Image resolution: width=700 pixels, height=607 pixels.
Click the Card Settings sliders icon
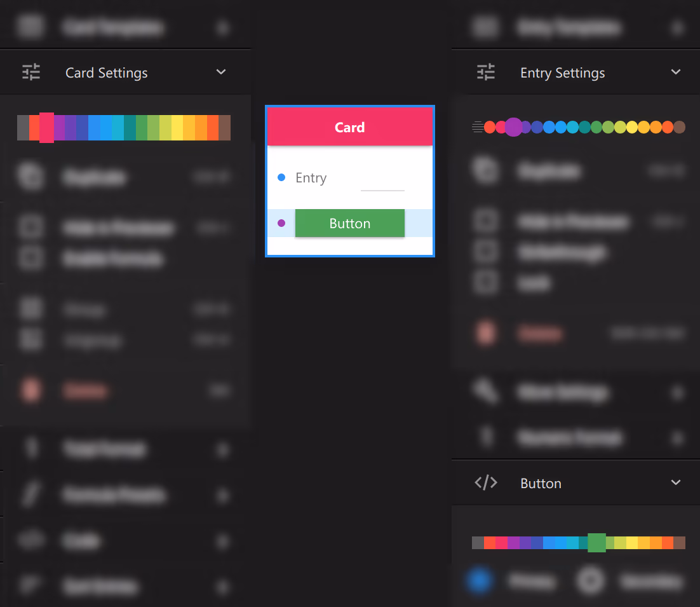[x=30, y=72]
